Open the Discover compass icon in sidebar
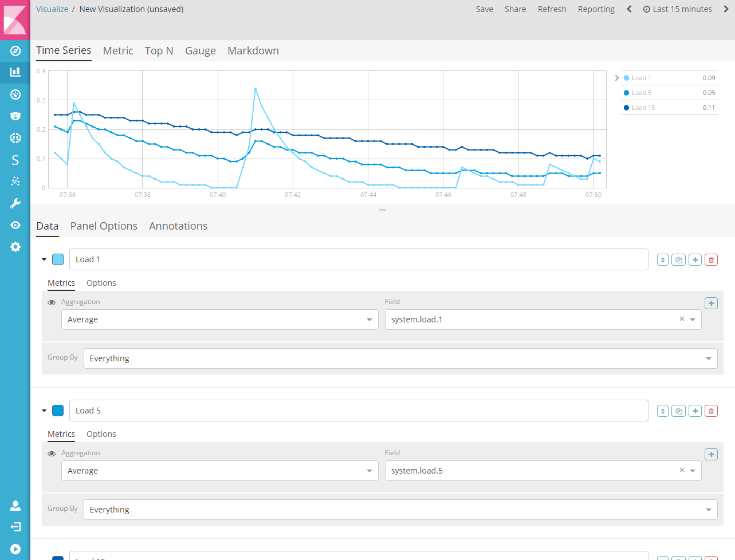This screenshot has width=735, height=560. click(15, 50)
